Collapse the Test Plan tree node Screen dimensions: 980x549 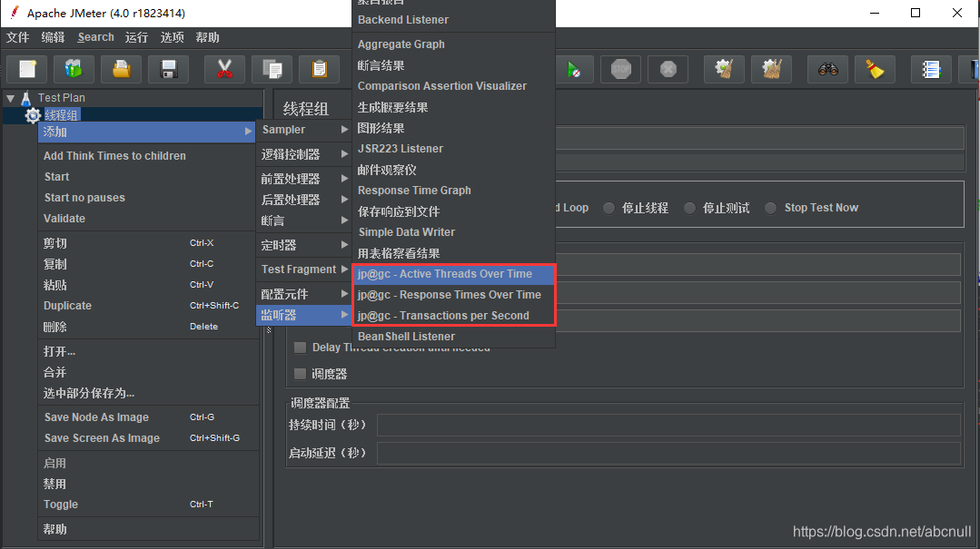tap(11, 98)
